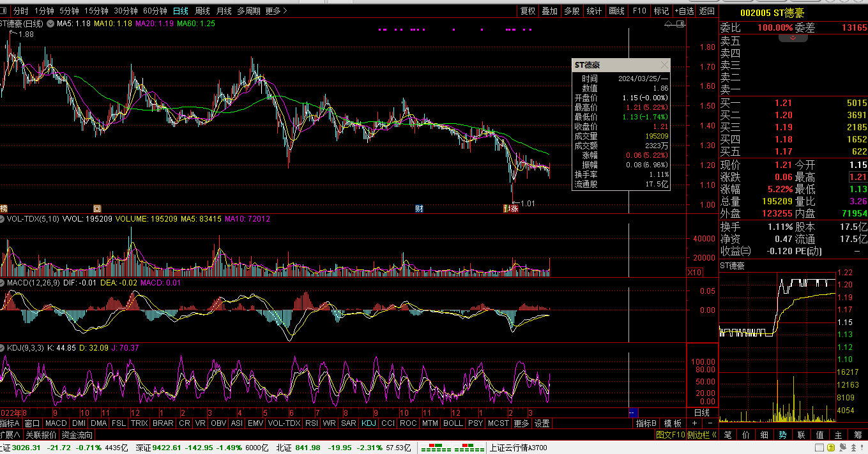The width and height of the screenshot is (868, 454).
Task: Click the chart lock icon near top-right
Action: (680, 24)
